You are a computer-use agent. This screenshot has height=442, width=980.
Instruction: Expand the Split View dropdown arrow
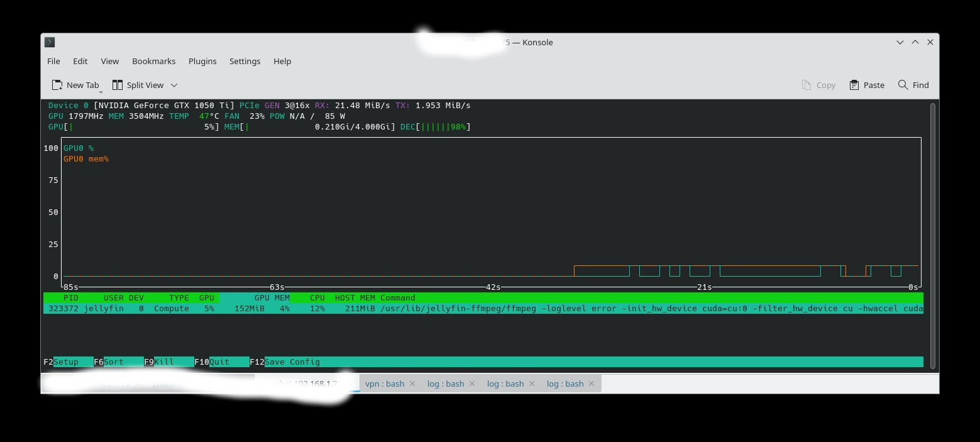tap(174, 85)
